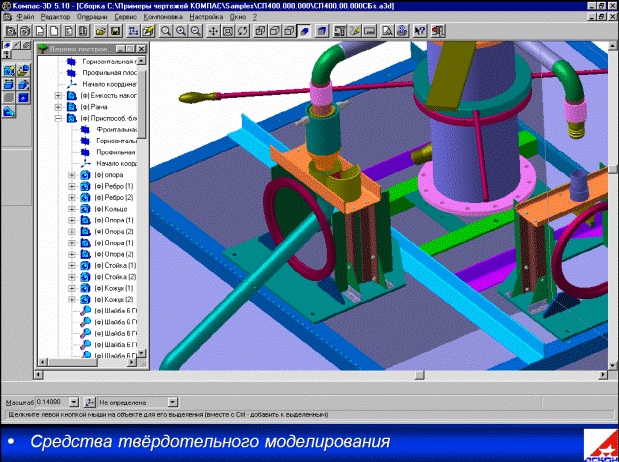The width and height of the screenshot is (619, 462).
Task: Click the bottom blue arrow-shaped icon in the left panel
Action: click(x=9, y=111)
